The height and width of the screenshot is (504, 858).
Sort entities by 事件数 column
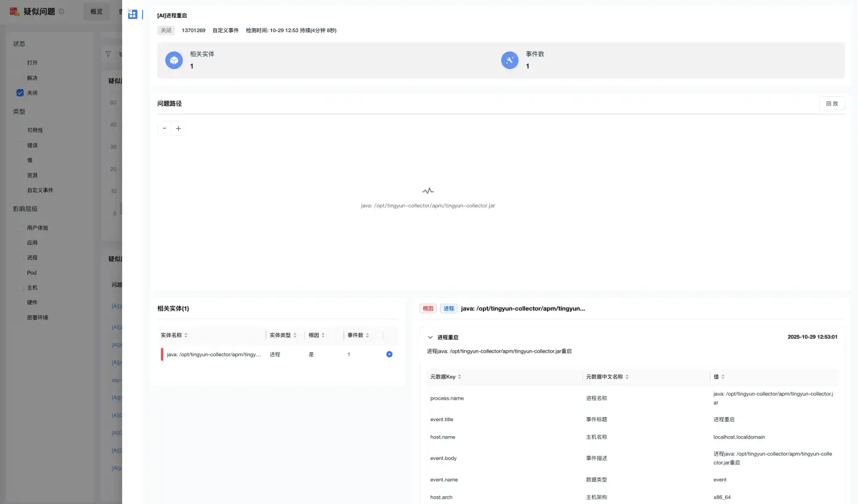pos(367,335)
